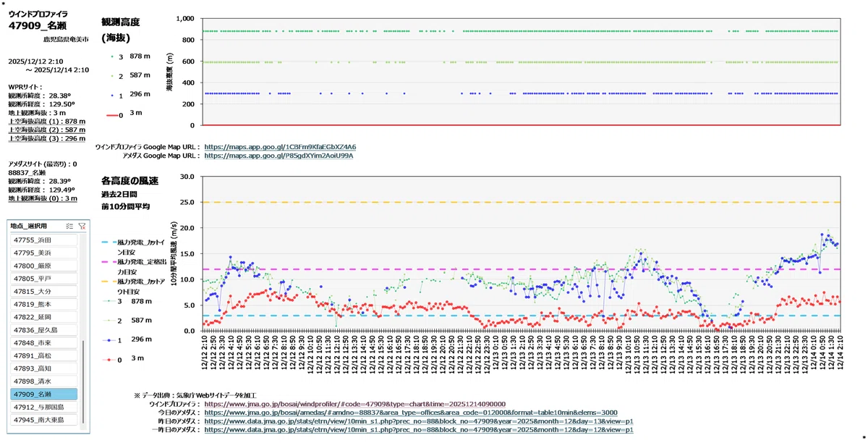
Task: Open AMeDAS Google Map URL link
Action: pos(278,156)
